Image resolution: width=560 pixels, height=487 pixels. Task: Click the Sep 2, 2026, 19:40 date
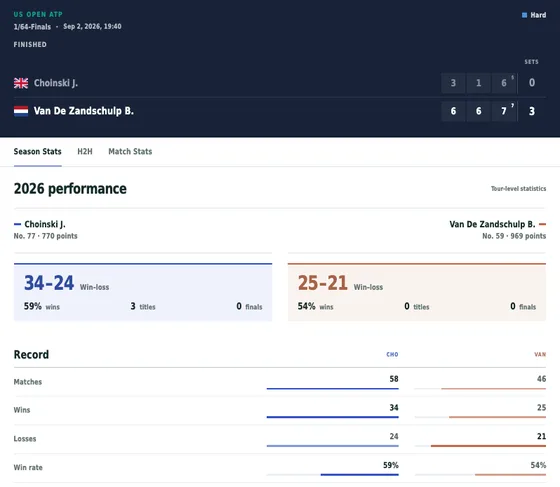[x=92, y=26]
